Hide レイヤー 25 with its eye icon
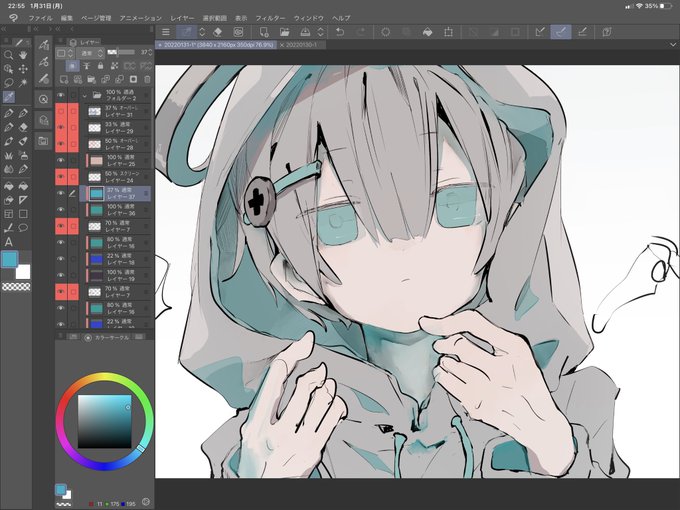The width and height of the screenshot is (680, 510). (x=61, y=160)
